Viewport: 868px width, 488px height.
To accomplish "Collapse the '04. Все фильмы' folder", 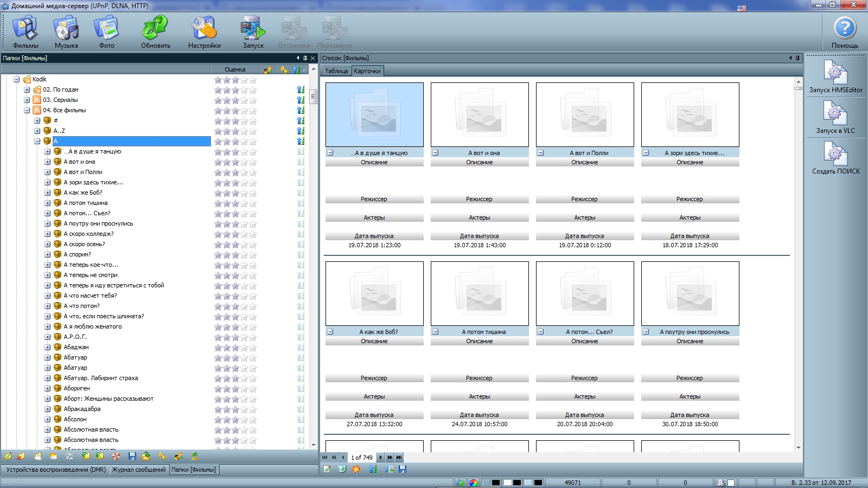I will (x=27, y=111).
